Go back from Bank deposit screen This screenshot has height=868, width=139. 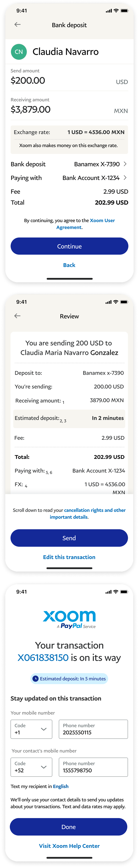pos(18,24)
